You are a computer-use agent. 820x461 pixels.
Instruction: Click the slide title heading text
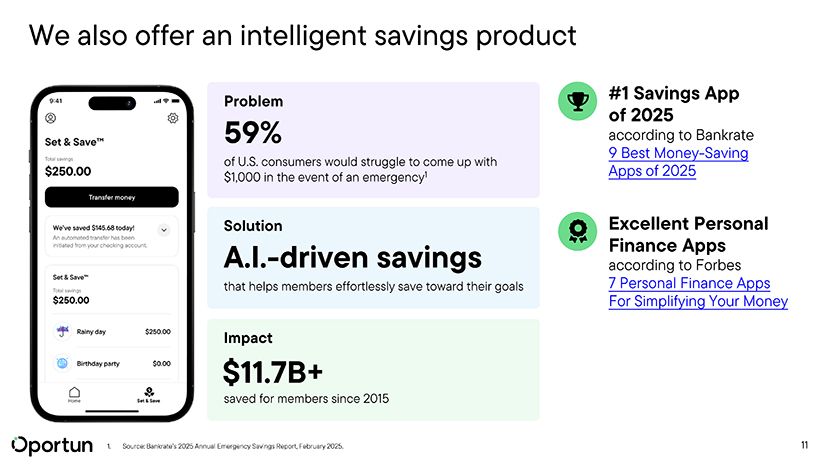click(x=303, y=36)
